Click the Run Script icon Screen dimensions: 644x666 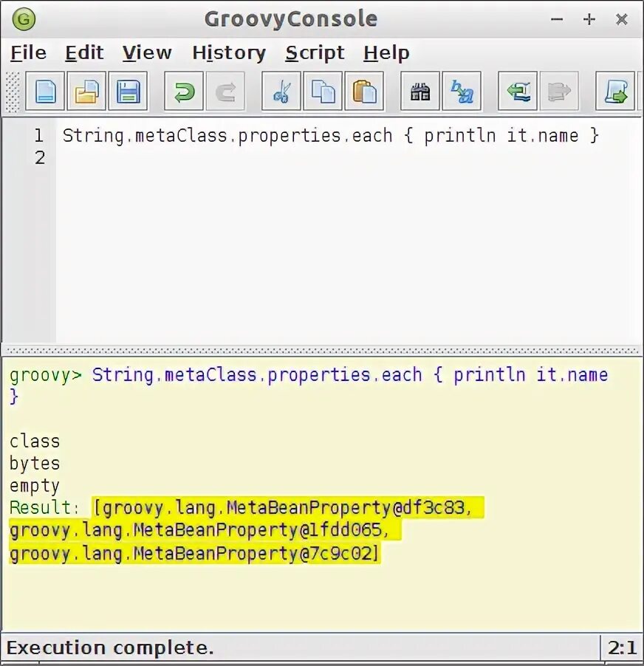[x=615, y=92]
